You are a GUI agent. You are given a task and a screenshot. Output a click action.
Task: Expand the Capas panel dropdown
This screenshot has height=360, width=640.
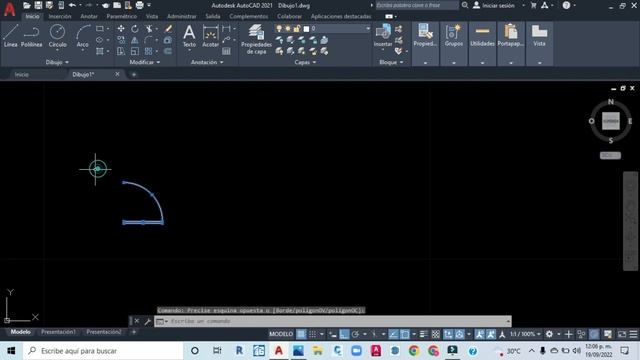305,62
